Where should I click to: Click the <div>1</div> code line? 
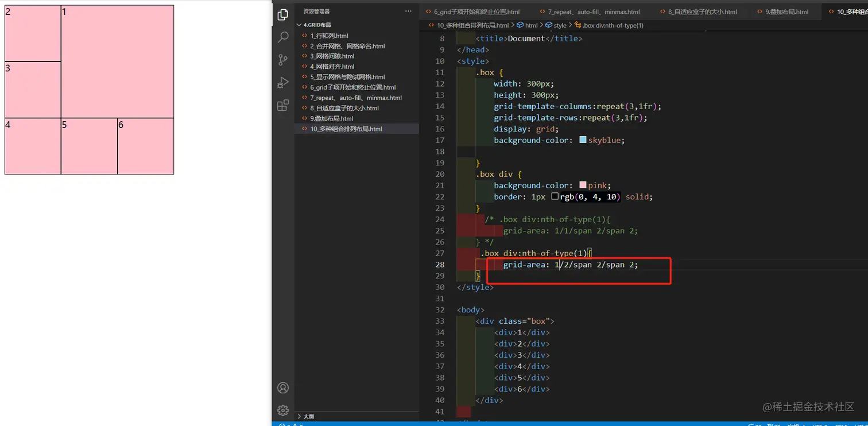tap(522, 332)
